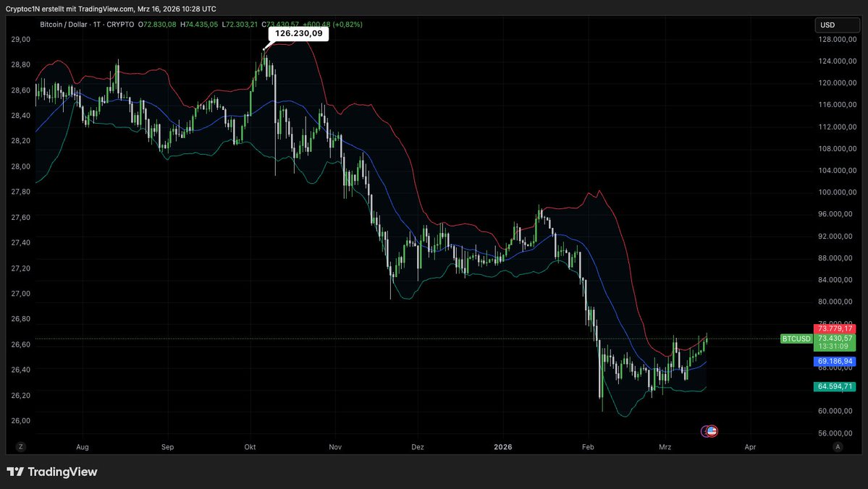Click the 29,00 left axis label
The height and width of the screenshot is (489, 868).
click(x=20, y=39)
